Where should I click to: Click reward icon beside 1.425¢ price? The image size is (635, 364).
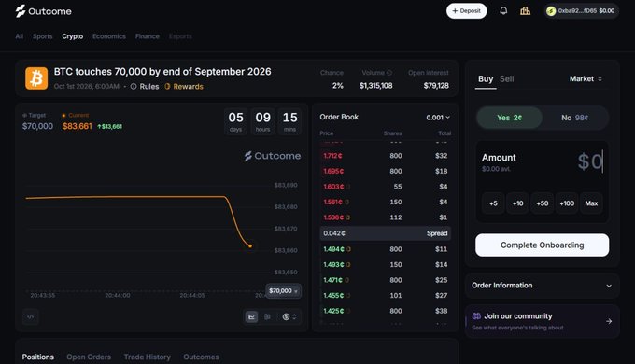point(348,311)
